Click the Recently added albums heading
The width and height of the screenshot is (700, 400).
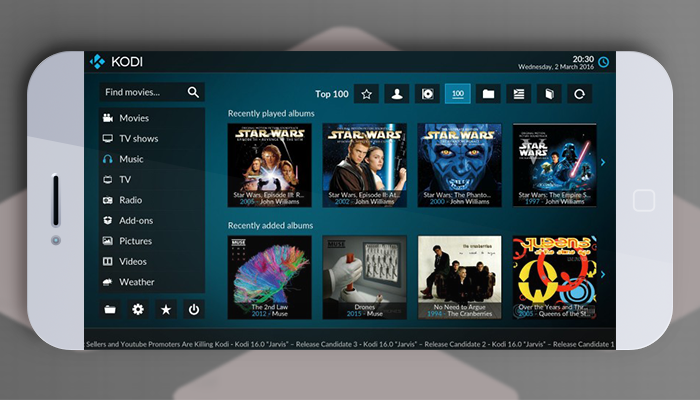270,225
